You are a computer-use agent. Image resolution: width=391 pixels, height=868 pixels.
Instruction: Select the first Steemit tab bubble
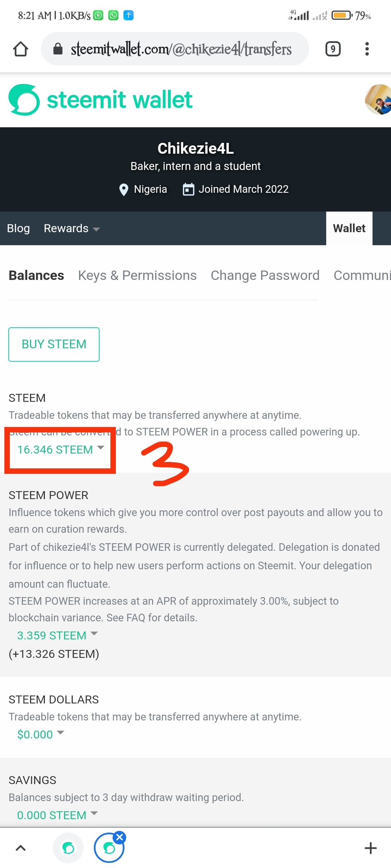tap(68, 848)
